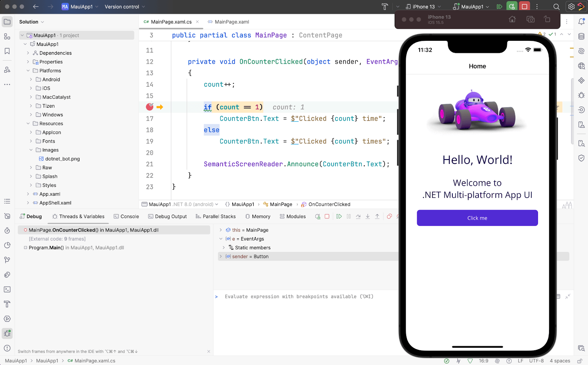
Task: Open the Console debug tab
Action: (x=126, y=217)
